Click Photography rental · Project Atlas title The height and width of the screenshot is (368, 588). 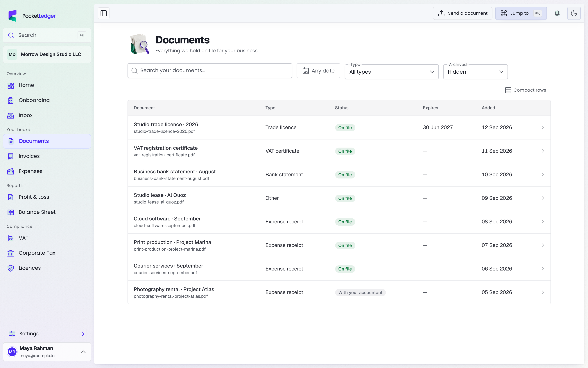pos(174,289)
